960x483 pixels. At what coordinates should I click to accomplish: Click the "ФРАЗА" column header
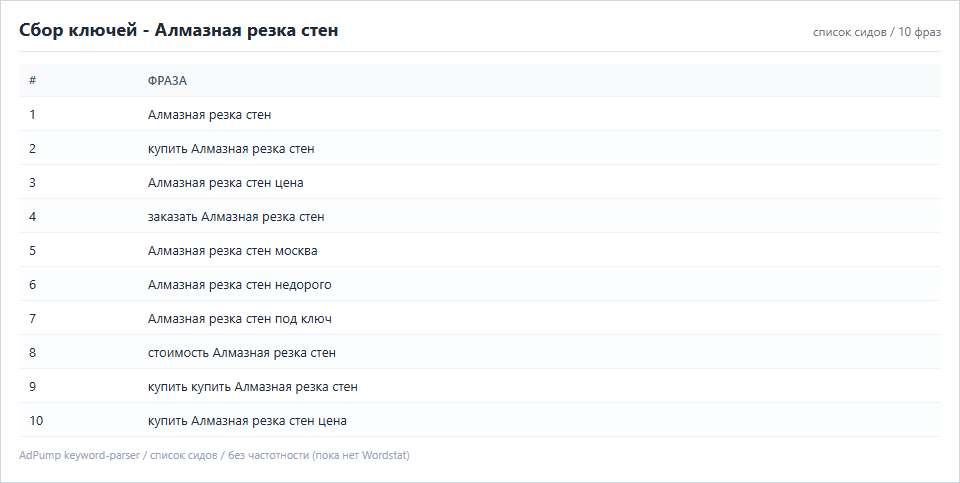[x=167, y=81]
